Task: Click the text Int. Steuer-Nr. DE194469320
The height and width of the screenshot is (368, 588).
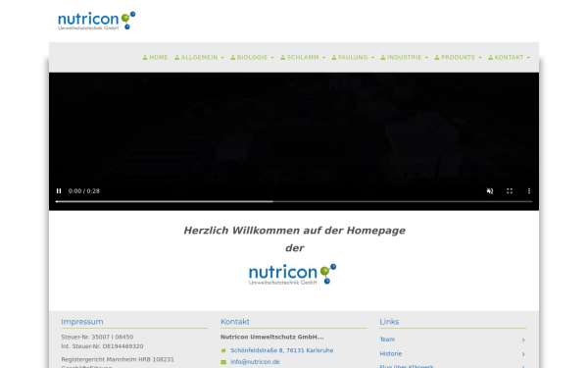Action: 102,346
